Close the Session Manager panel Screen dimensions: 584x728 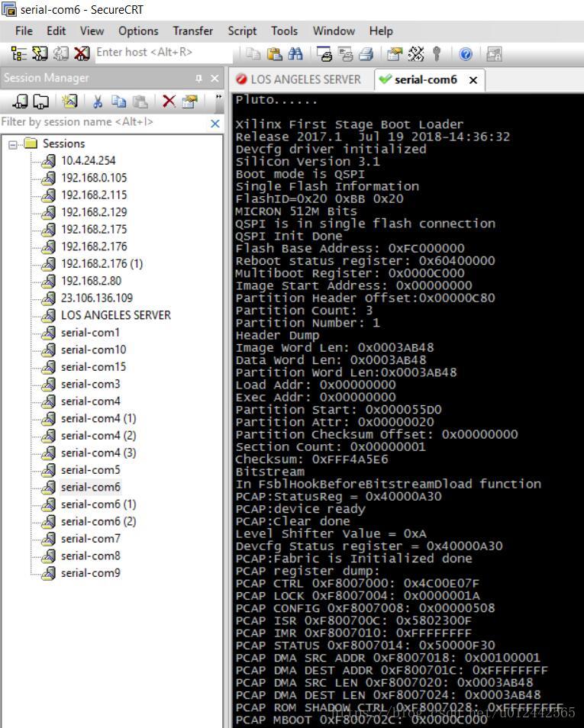pos(215,79)
